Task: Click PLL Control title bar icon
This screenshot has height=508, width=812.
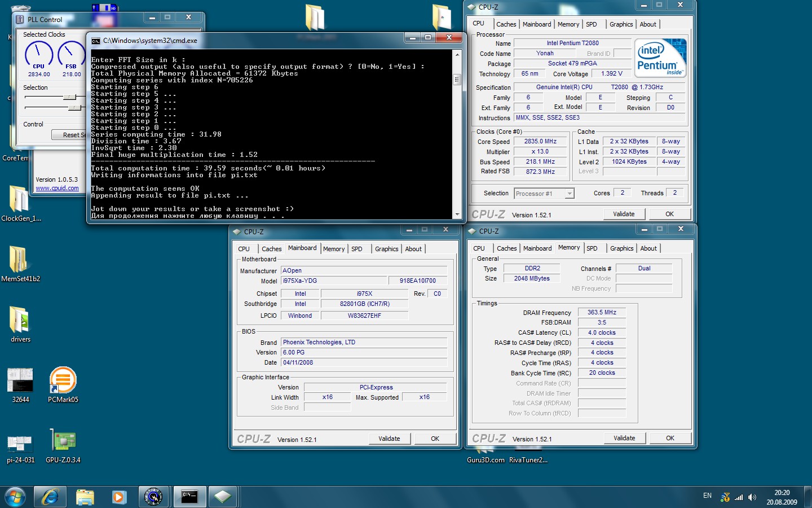Action: pyautogui.click(x=20, y=19)
